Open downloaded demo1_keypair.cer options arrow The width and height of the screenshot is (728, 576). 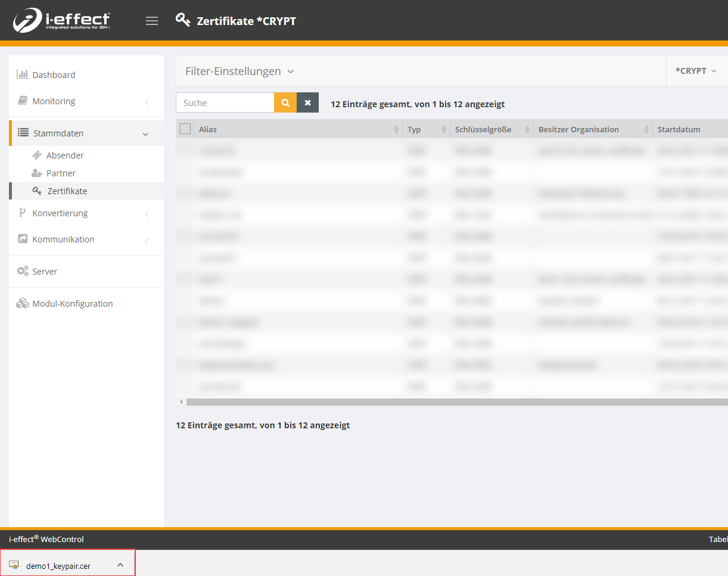[x=120, y=565]
